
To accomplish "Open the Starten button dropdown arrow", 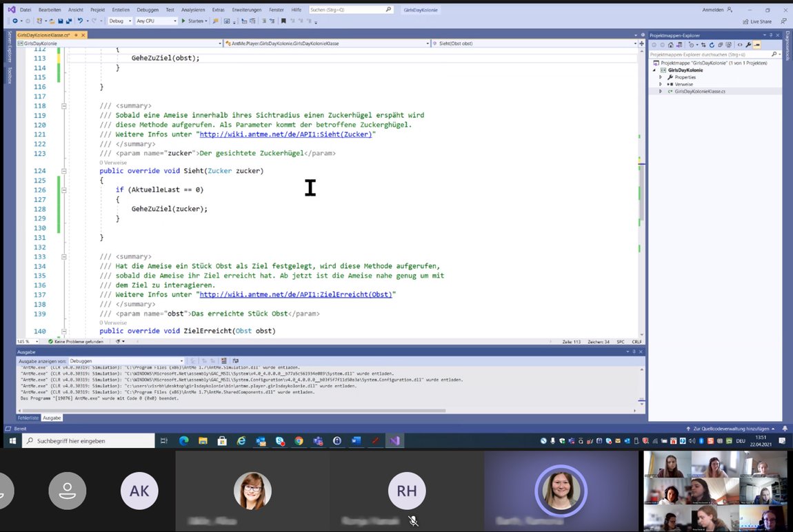I will 206,21.
